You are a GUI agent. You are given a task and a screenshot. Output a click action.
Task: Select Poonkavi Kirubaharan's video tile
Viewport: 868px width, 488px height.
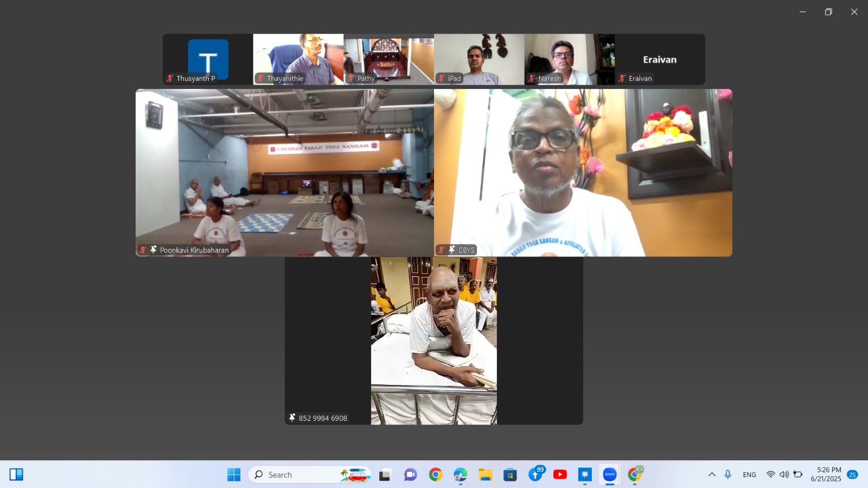point(284,172)
